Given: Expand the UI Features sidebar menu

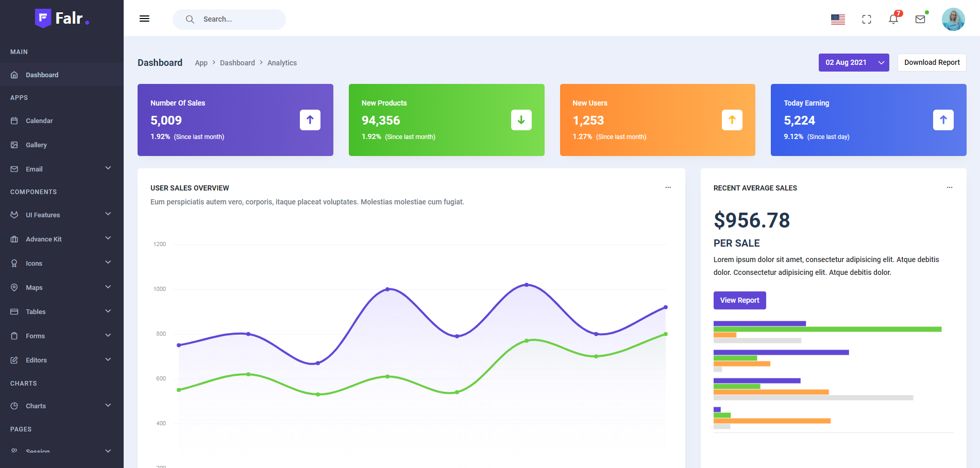Looking at the screenshot, I should [62, 215].
